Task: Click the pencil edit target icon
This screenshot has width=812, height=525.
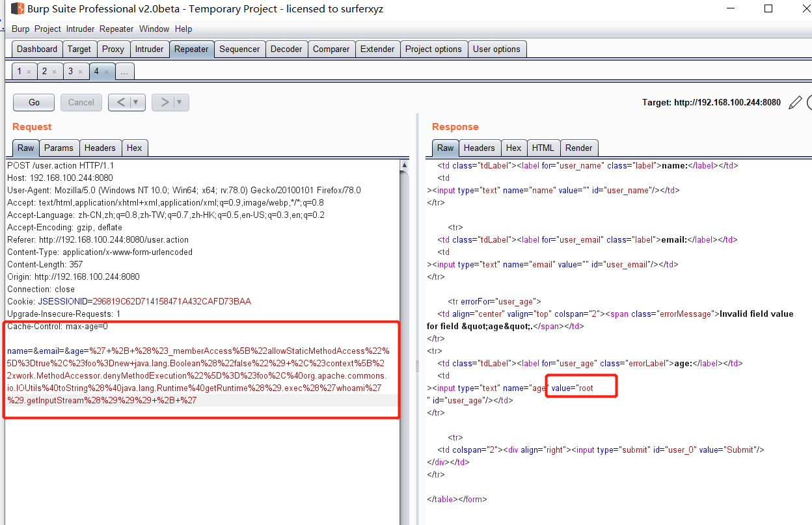Action: click(795, 103)
